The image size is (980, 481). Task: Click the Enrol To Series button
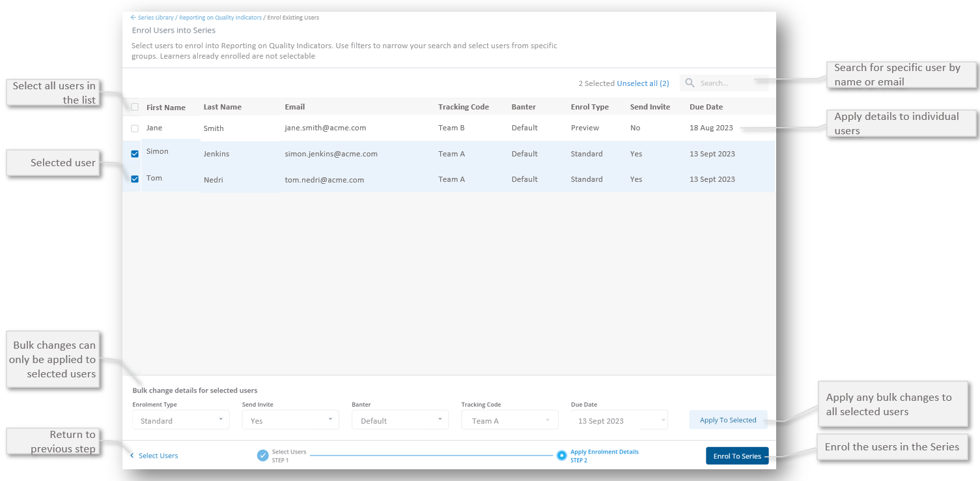click(737, 456)
